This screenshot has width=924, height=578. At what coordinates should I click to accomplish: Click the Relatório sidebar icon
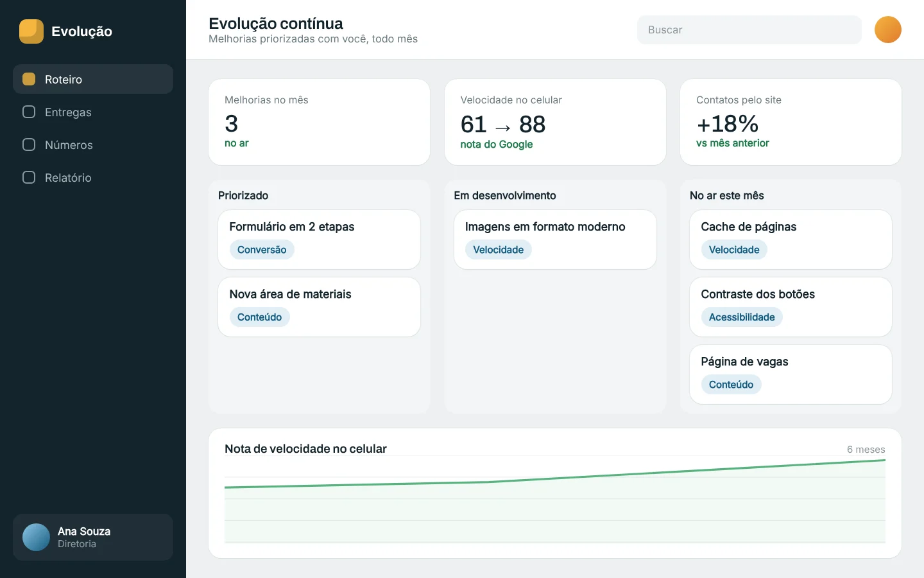(29, 177)
